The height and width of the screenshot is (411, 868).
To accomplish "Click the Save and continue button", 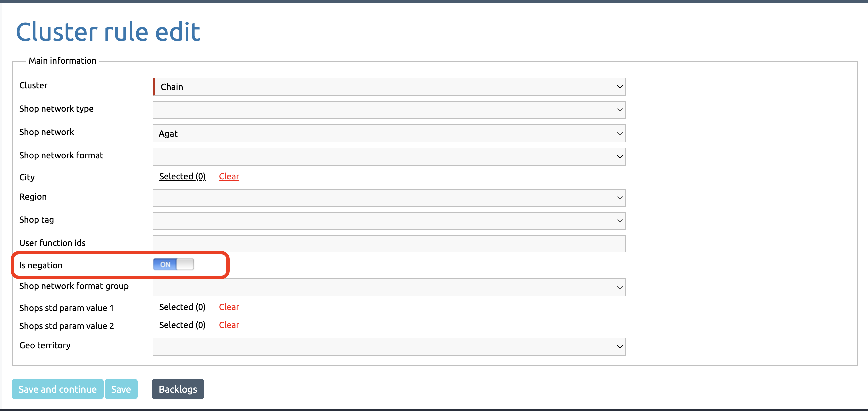I will (58, 389).
